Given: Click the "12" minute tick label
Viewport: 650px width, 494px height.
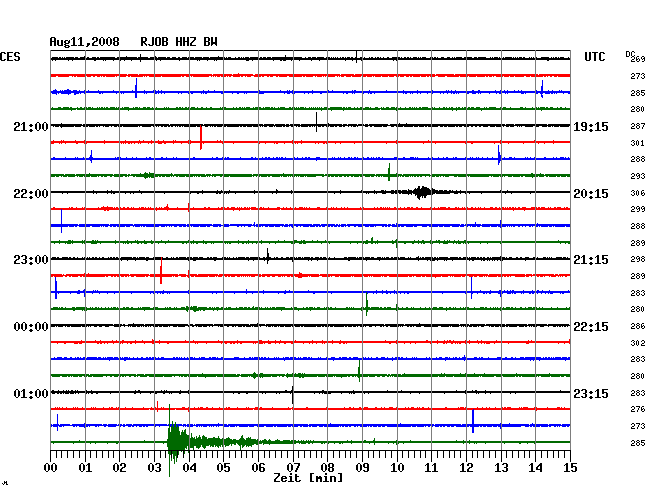Looking at the screenshot, I should [x=466, y=468].
